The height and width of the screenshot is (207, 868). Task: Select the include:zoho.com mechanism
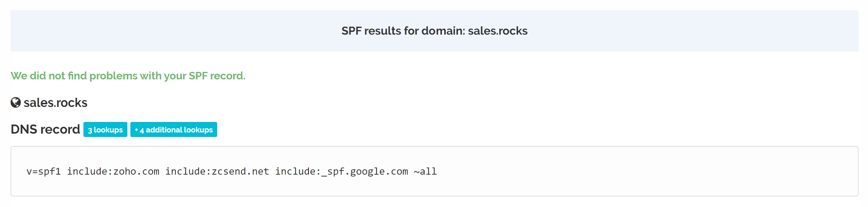click(113, 172)
